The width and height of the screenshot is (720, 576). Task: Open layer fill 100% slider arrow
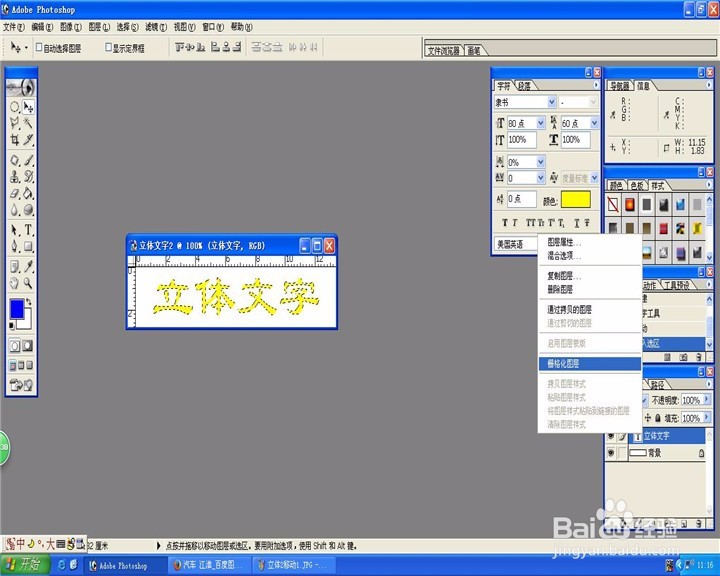706,417
